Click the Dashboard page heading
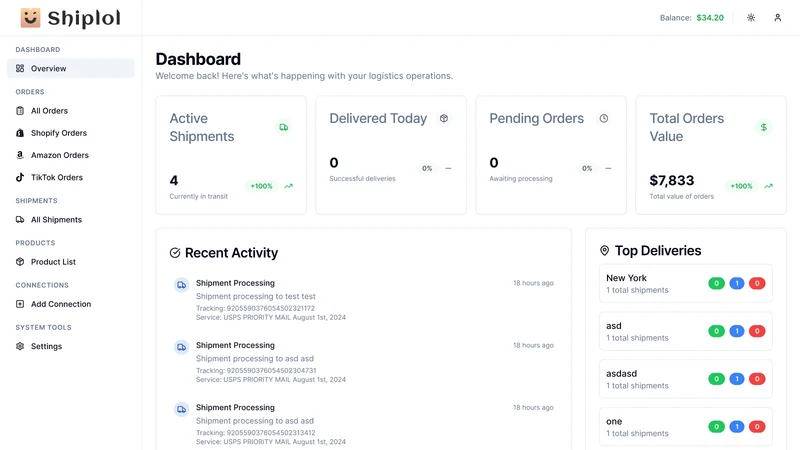The height and width of the screenshot is (450, 800). (198, 59)
